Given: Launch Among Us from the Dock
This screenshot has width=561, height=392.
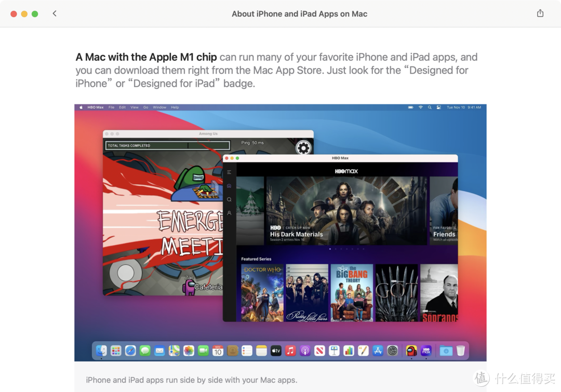Looking at the screenshot, I should [x=412, y=350].
